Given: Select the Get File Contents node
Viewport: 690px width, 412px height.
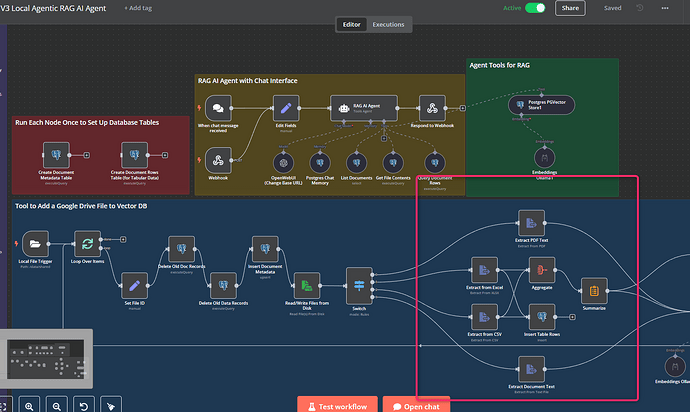Looking at the screenshot, I should [x=393, y=163].
